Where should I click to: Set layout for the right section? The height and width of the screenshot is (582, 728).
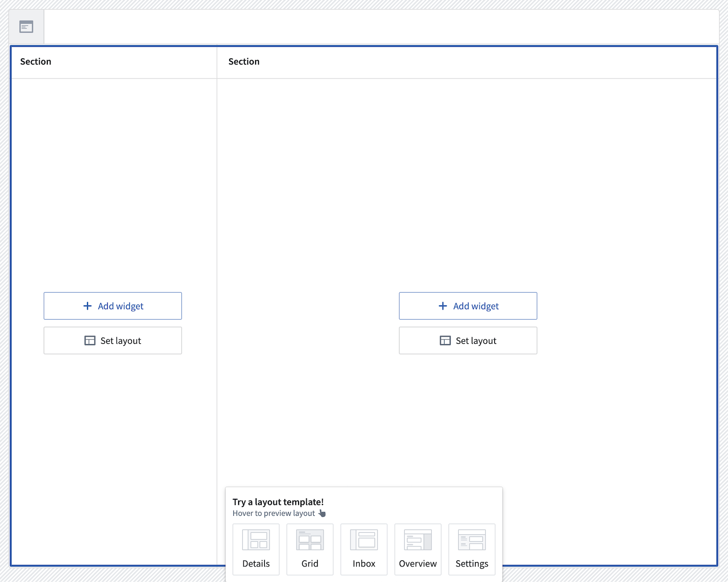tap(468, 340)
